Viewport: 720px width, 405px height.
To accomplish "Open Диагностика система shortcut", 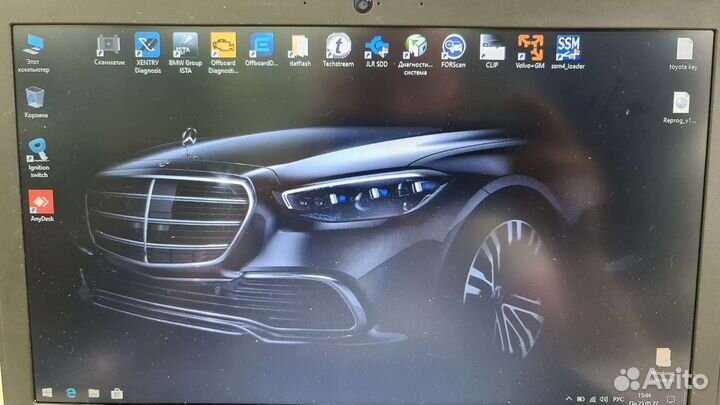I will click(415, 47).
